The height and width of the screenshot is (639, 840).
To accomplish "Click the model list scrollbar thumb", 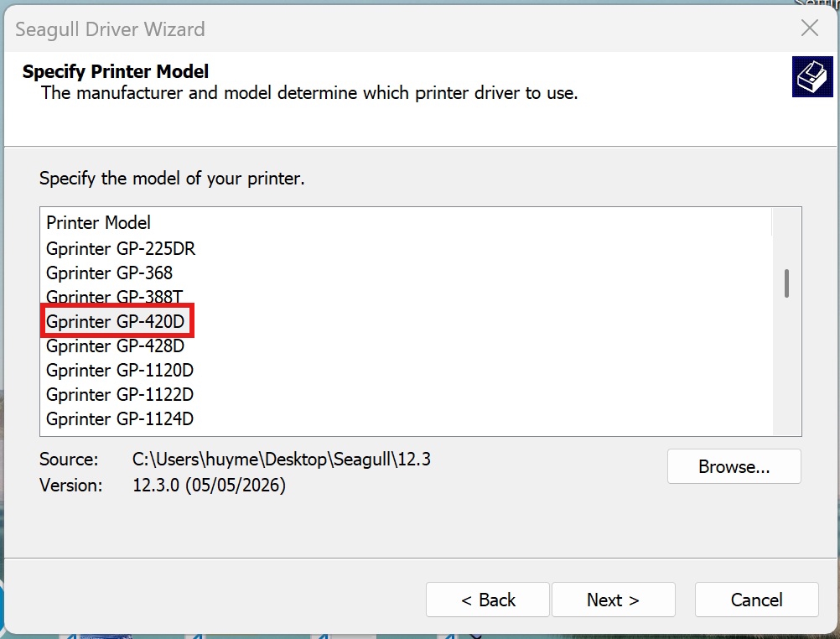I will [786, 283].
